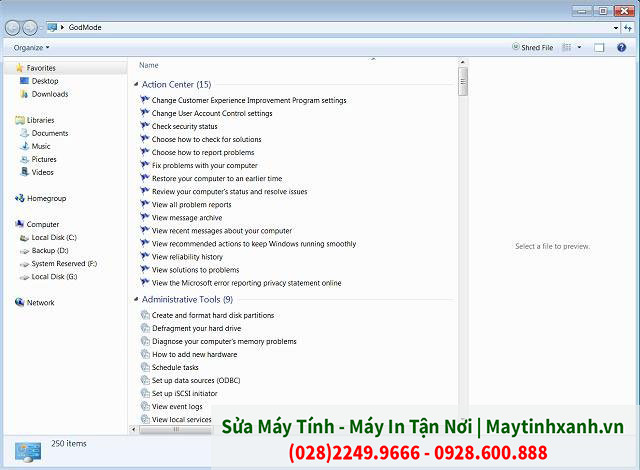Open the Organize menu
640x470 pixels.
tap(31, 47)
